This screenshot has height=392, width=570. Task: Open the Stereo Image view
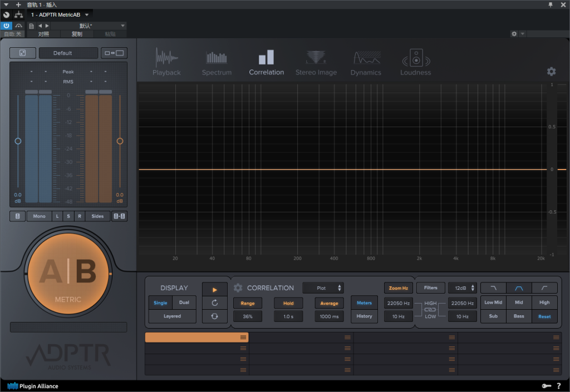[x=316, y=62]
